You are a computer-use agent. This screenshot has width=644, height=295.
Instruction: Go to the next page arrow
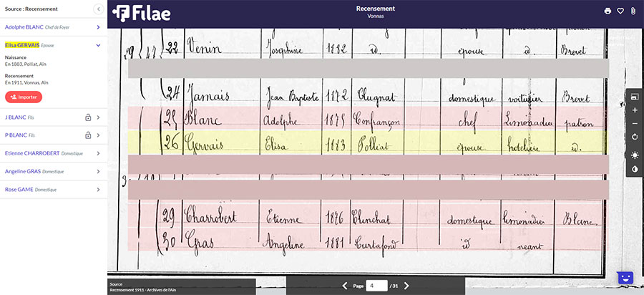tap(406, 286)
